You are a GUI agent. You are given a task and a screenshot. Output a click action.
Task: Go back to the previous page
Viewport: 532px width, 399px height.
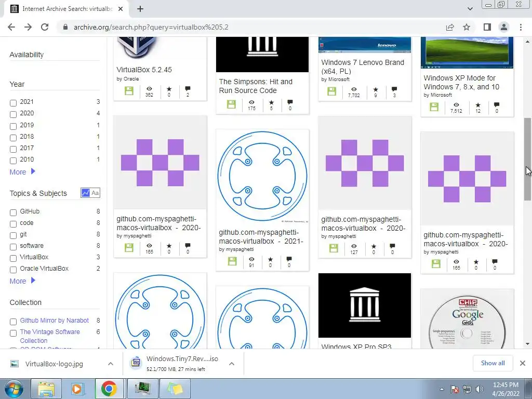pyautogui.click(x=11, y=27)
